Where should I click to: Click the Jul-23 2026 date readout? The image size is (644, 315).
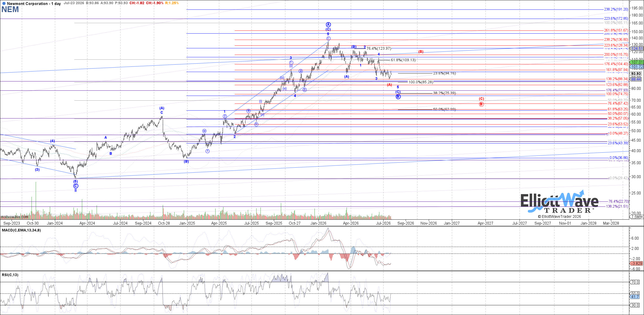[74, 3]
